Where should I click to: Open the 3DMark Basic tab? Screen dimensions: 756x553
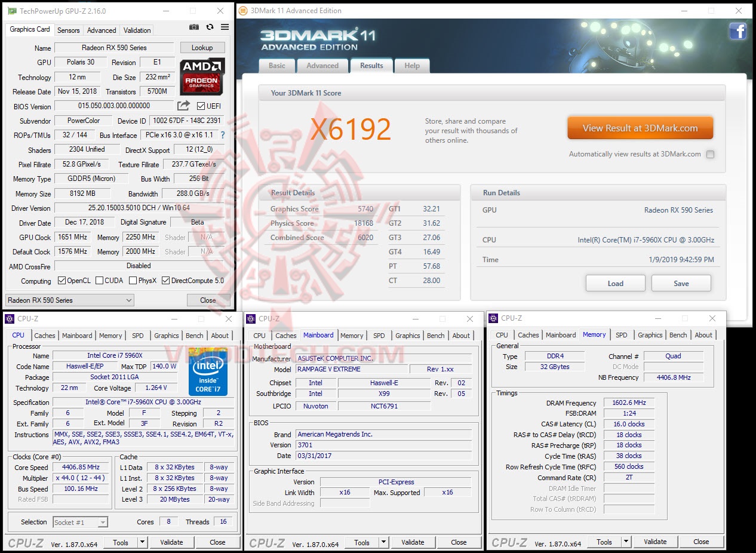(276, 66)
